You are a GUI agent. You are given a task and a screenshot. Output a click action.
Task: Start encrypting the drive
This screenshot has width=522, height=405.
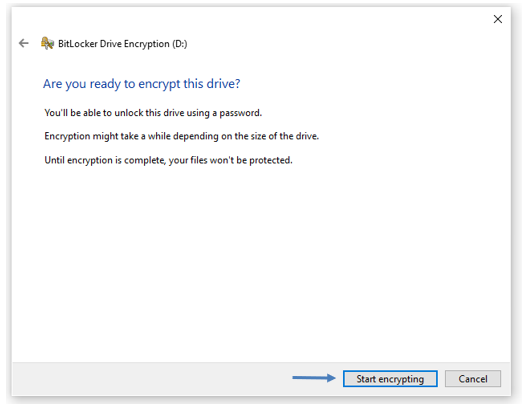coord(390,379)
